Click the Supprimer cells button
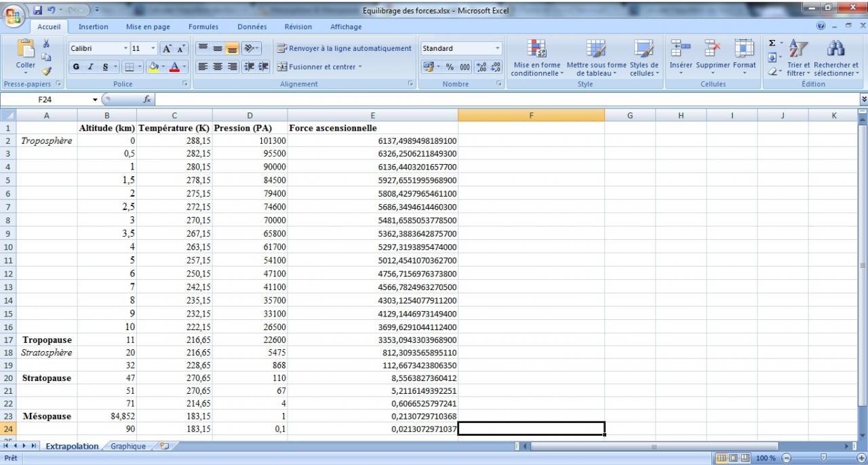Viewport: 868px width, 465px height. point(713,58)
